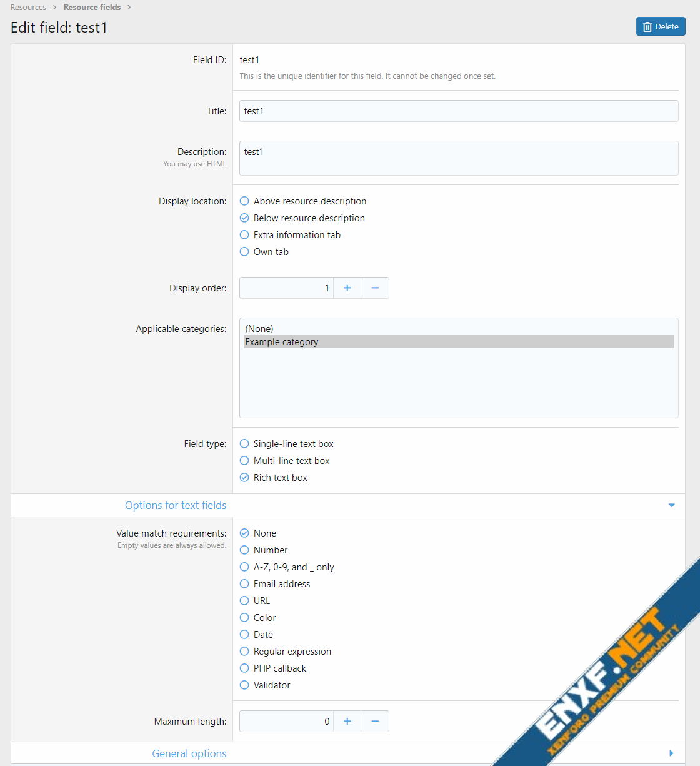Pick Color value match requirement
The image size is (700, 766).
coord(244,618)
